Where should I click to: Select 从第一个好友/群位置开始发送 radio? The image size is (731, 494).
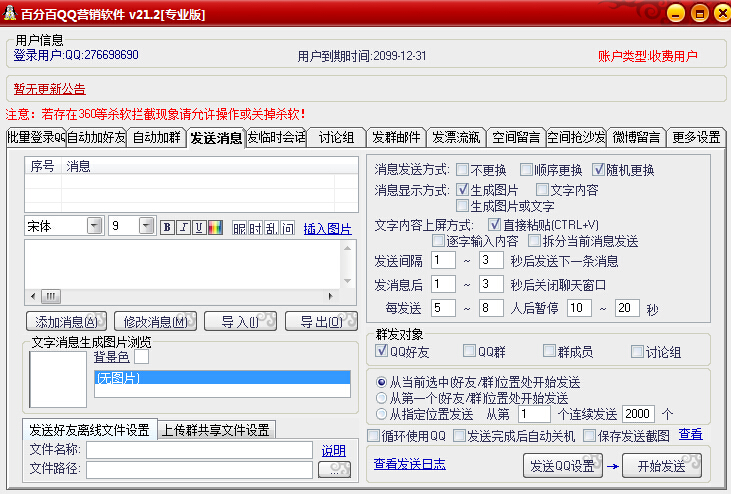point(381,398)
